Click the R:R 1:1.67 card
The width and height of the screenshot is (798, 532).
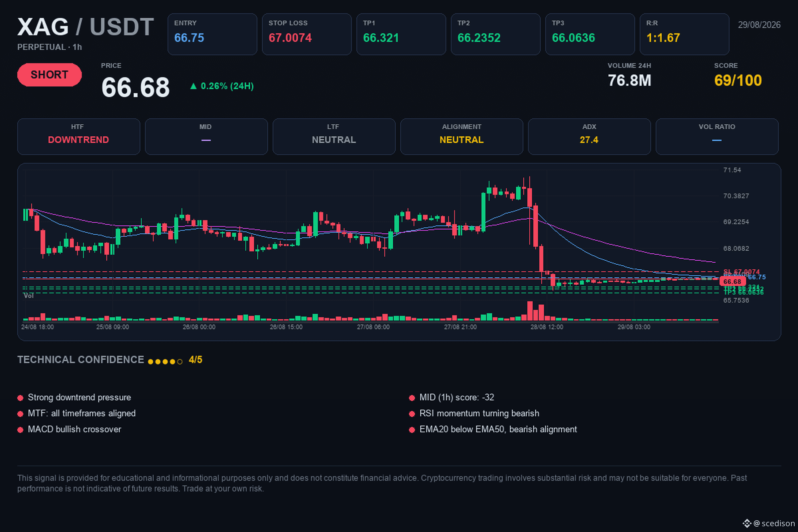(x=684, y=34)
